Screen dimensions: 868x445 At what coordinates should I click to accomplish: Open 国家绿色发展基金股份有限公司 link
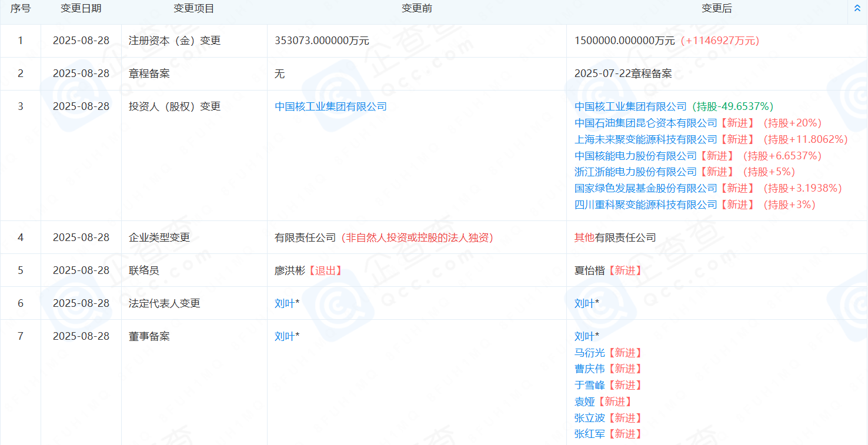click(x=646, y=188)
